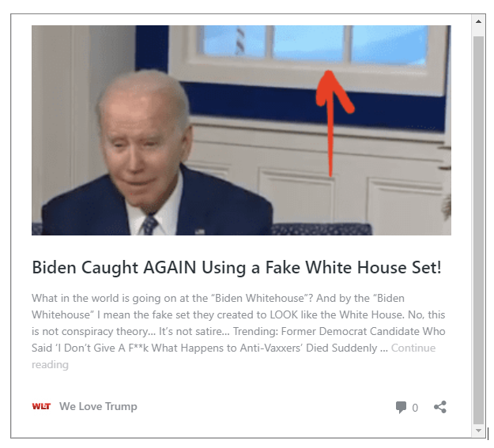Click the 'We Love Trump' source name
This screenshot has height=448, width=494.
98,406
